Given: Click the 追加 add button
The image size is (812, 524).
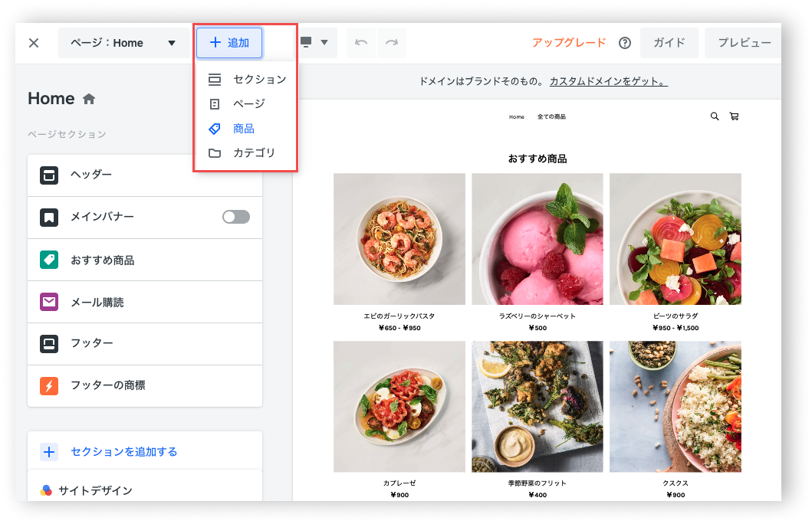Looking at the screenshot, I should 229,43.
